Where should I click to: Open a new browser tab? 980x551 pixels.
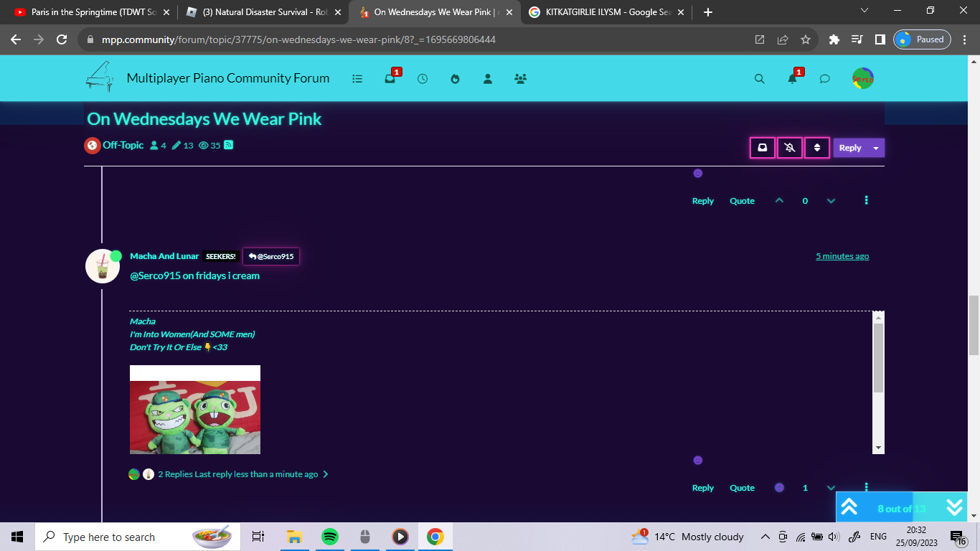708,12
